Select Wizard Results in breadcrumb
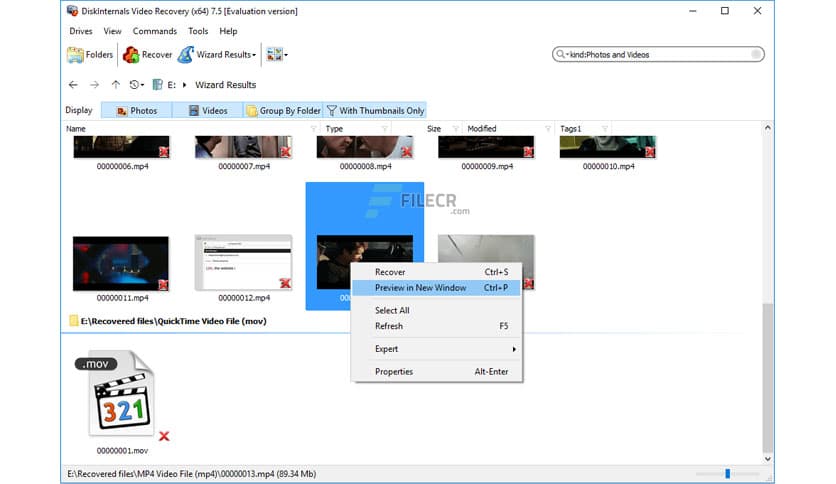This screenshot has height=484, width=836. coord(225,85)
